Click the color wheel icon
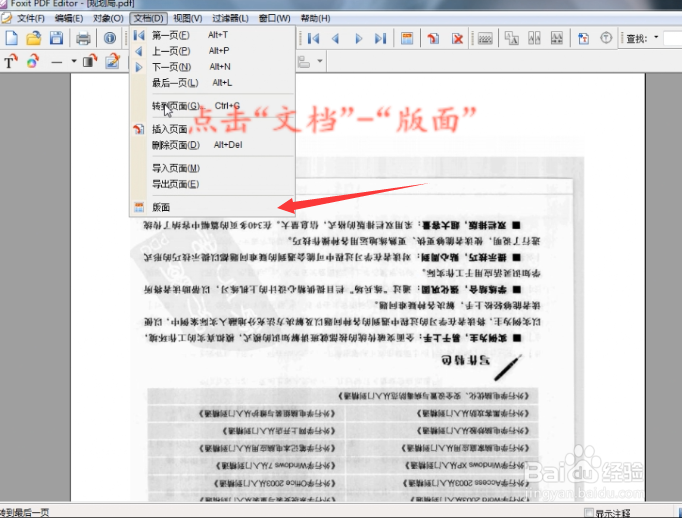This screenshot has height=518, width=682. 33,61
